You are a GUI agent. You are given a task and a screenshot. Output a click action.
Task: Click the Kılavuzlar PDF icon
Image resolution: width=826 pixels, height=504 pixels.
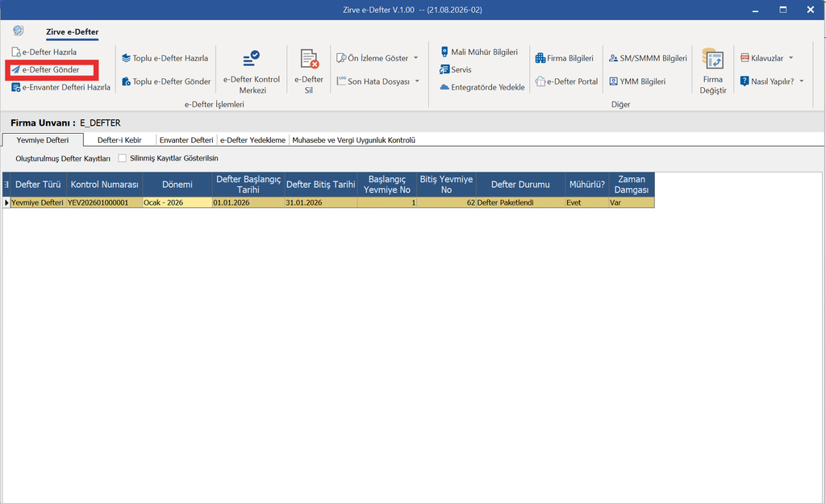tap(745, 58)
